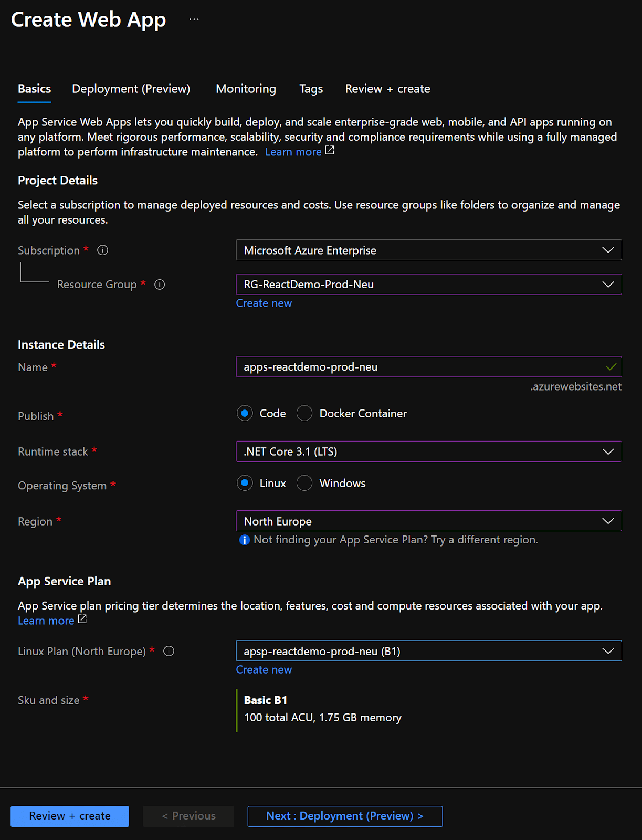Image resolution: width=642 pixels, height=840 pixels.
Task: Click the Resource Group info icon
Action: (160, 285)
